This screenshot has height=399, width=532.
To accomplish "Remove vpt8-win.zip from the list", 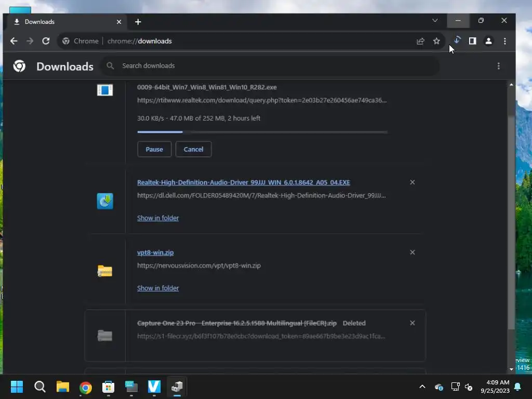I will [412, 252].
